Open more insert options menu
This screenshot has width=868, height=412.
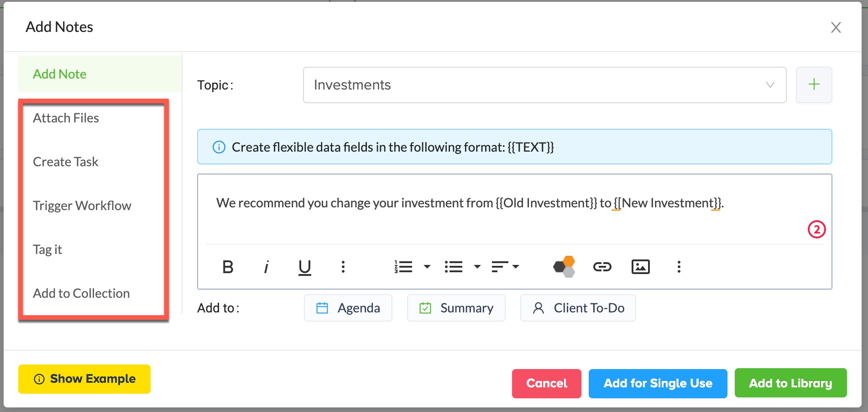tap(679, 267)
